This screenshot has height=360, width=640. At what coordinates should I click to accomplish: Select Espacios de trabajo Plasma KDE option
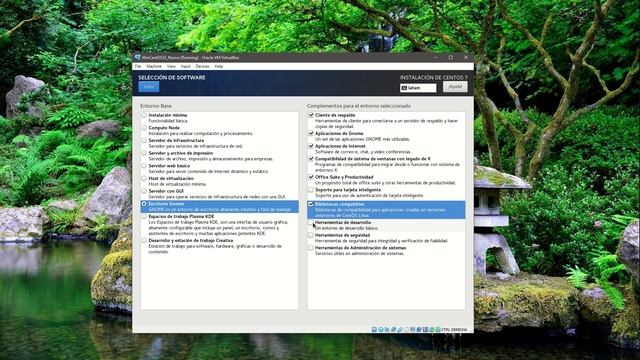144,216
